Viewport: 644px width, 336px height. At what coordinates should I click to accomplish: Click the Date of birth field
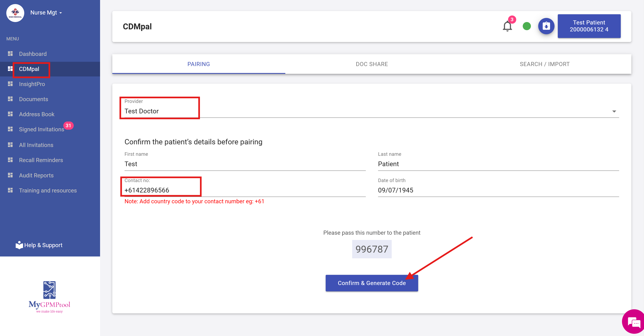[498, 190]
